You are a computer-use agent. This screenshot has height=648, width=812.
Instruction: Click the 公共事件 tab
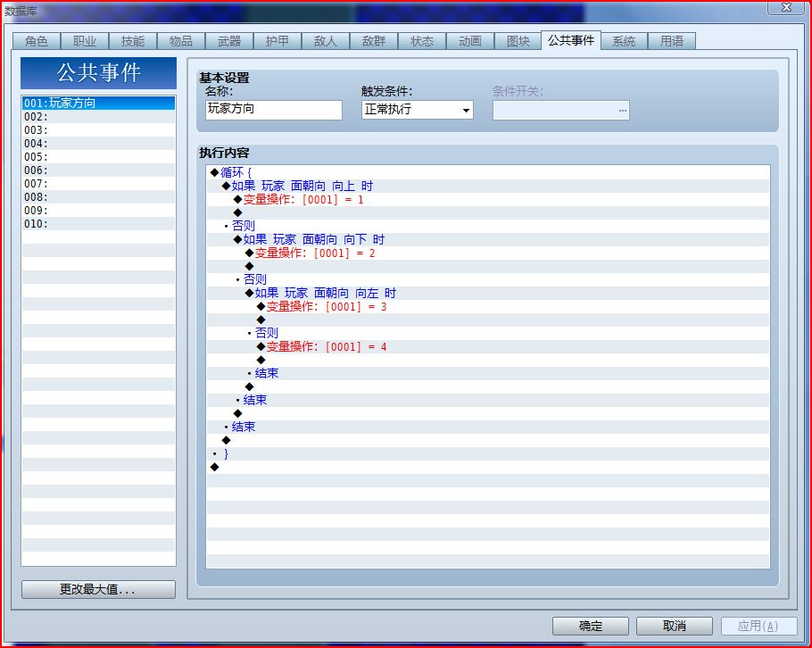571,40
